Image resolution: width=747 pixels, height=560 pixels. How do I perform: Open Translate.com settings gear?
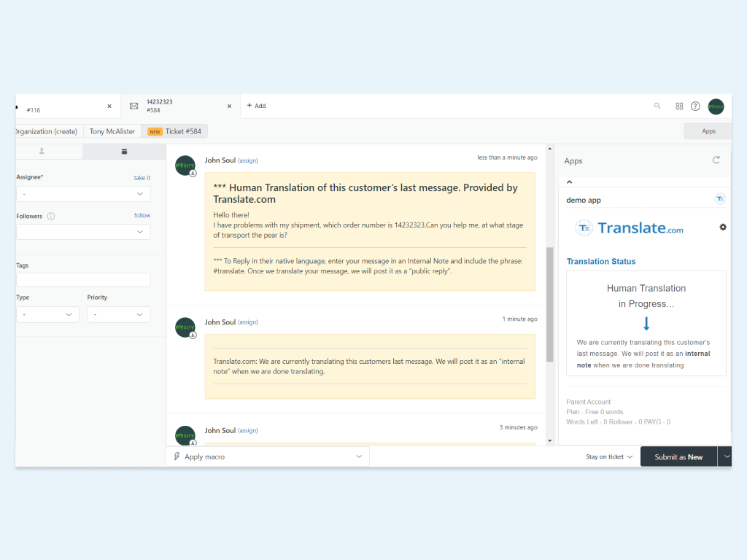(723, 227)
